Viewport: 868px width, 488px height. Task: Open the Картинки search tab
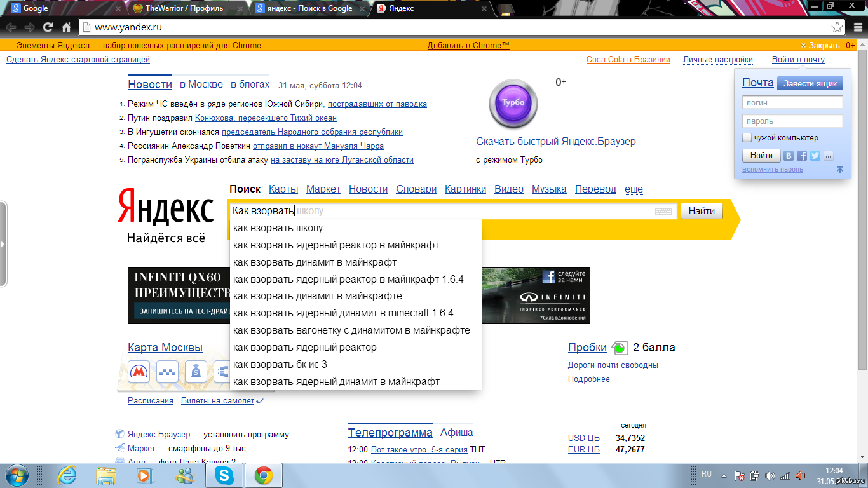click(465, 189)
